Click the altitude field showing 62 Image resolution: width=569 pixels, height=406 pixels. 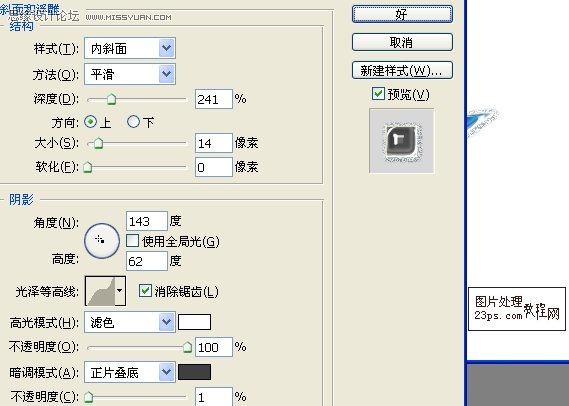coord(147,261)
